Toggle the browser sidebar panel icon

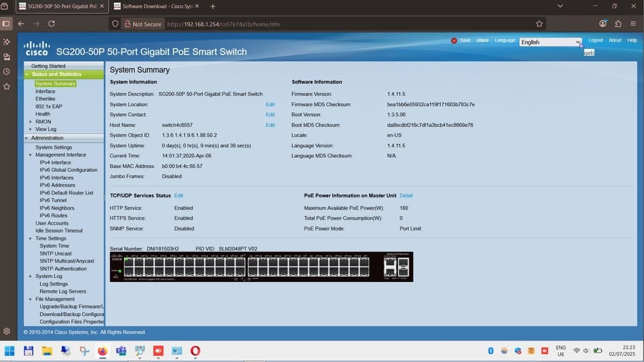(x=6, y=24)
